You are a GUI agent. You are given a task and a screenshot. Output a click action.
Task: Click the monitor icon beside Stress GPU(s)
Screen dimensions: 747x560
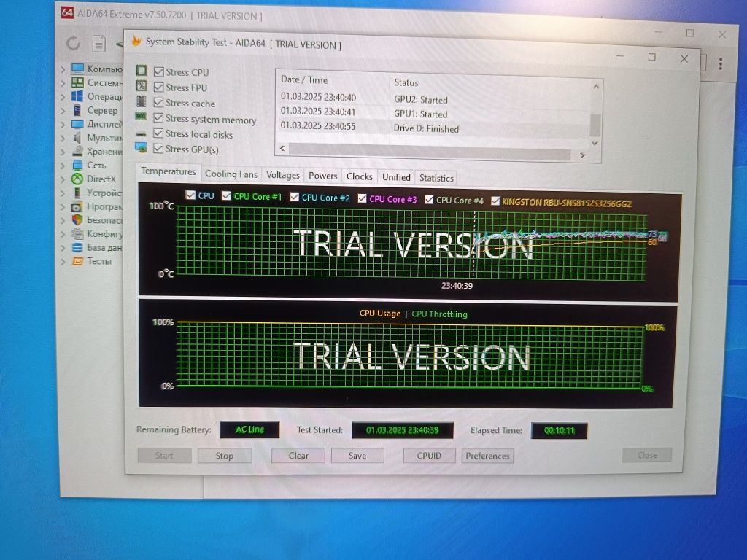point(141,147)
